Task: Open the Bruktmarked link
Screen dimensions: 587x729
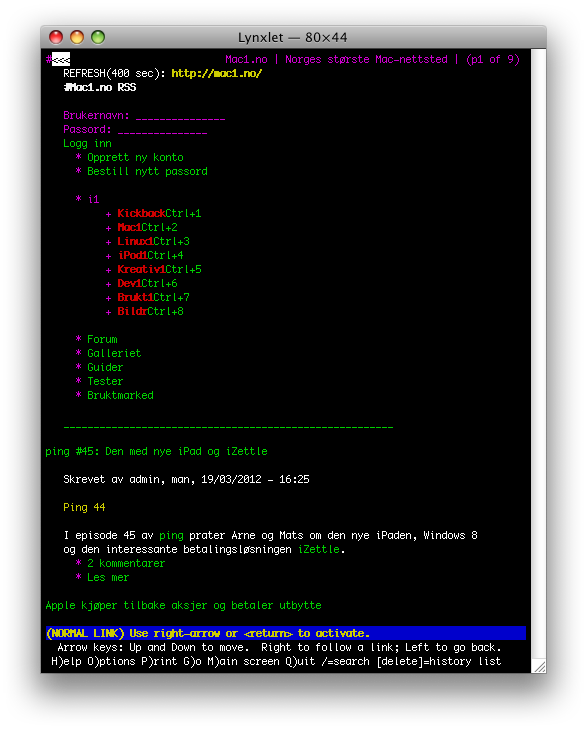Action: [120, 395]
